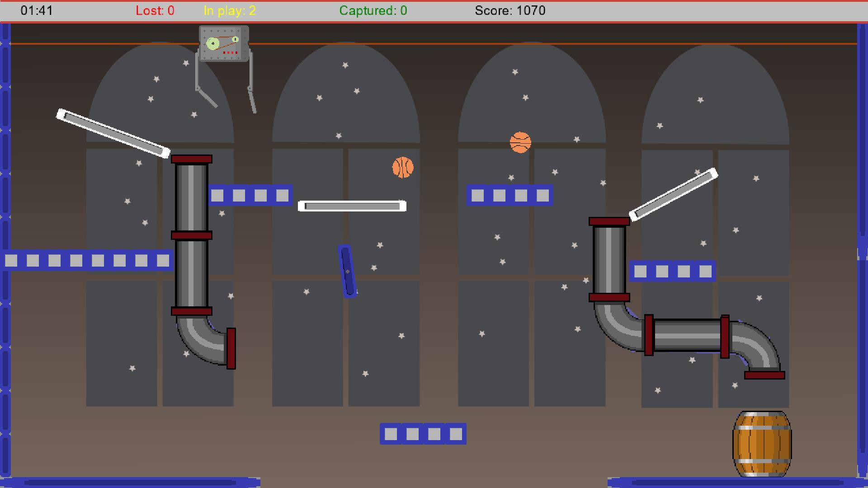Viewport: 868px width, 488px height.
Task: Click the upper right basketball
Action: tap(520, 142)
